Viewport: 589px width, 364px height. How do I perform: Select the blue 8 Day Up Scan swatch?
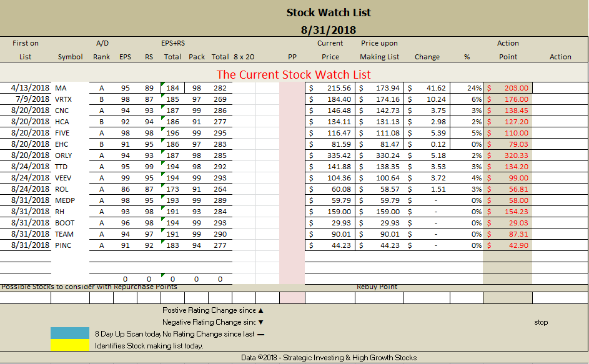pyautogui.click(x=70, y=333)
